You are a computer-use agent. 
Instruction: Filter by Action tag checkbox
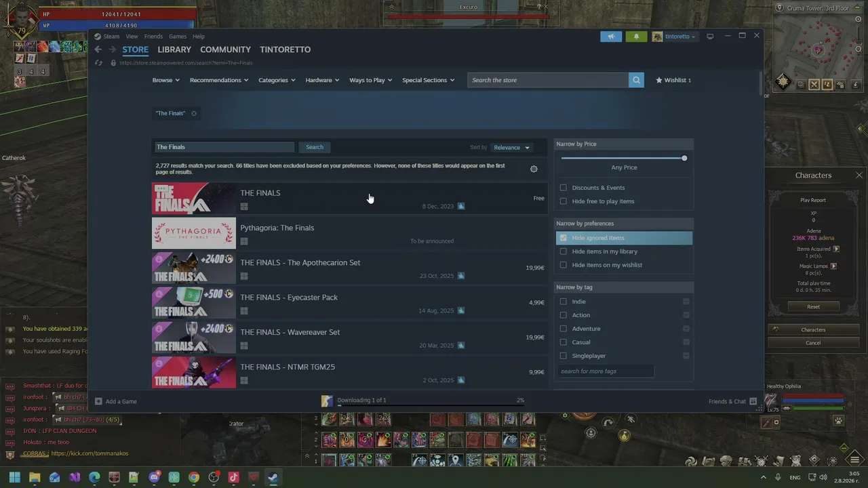[563, 315]
